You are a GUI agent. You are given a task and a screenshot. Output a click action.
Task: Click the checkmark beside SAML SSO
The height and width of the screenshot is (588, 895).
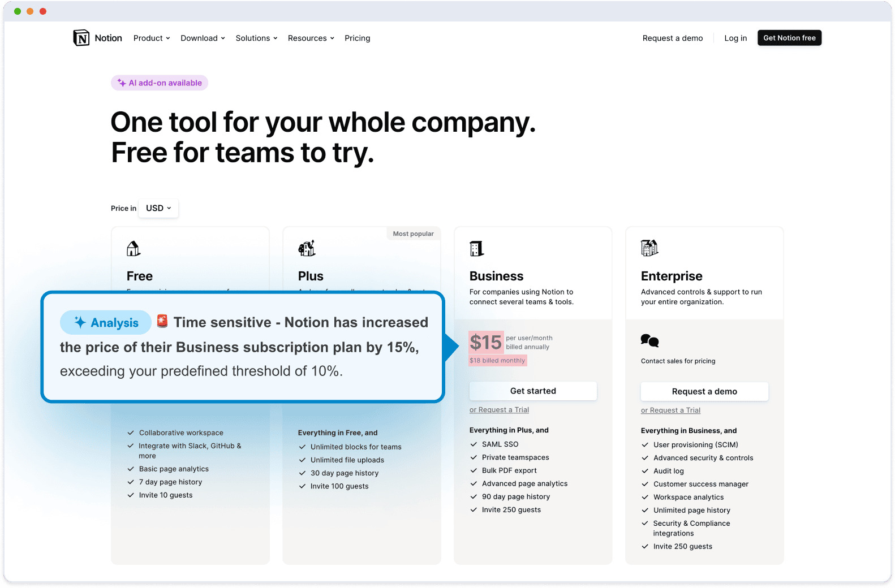474,444
